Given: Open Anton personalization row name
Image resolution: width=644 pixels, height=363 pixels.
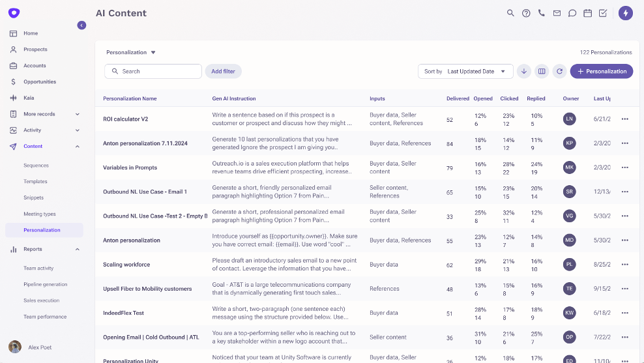Looking at the screenshot, I should coord(132,240).
